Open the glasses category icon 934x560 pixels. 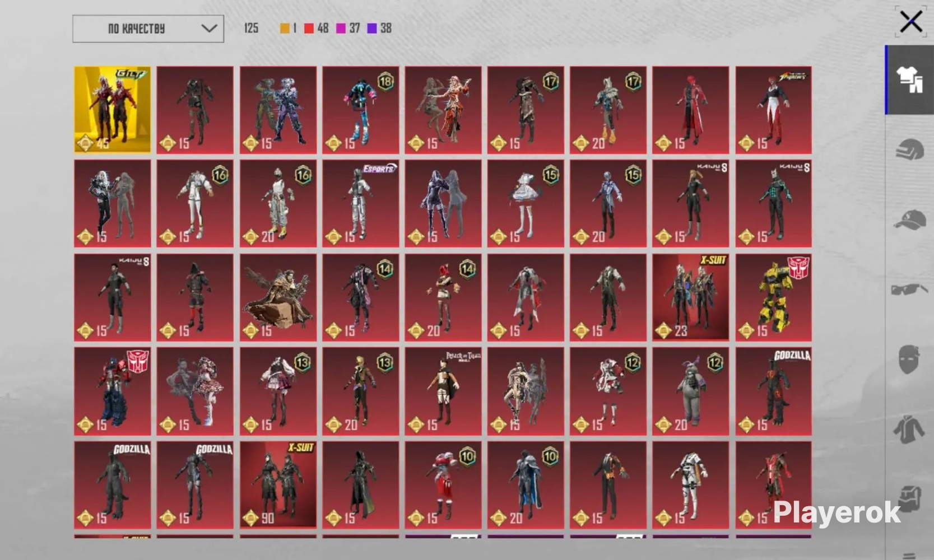(x=909, y=289)
